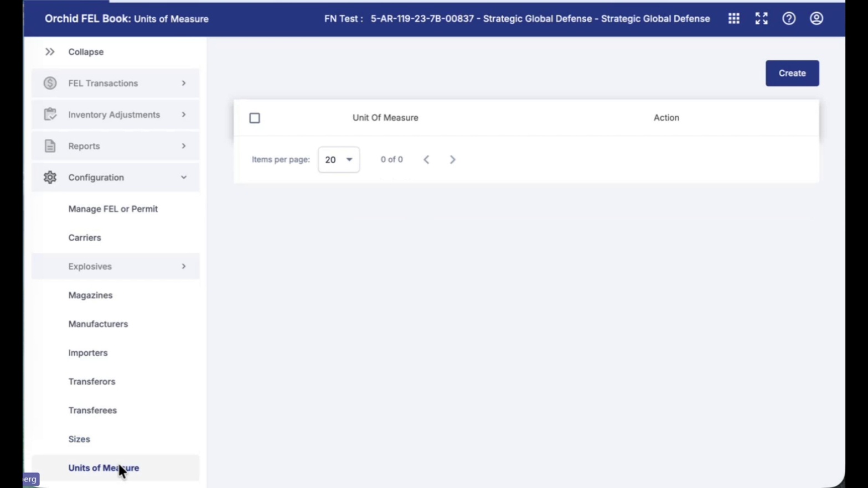Expand the Explosives submenu chevron
Viewport: 868px width, 488px height.
pos(184,267)
